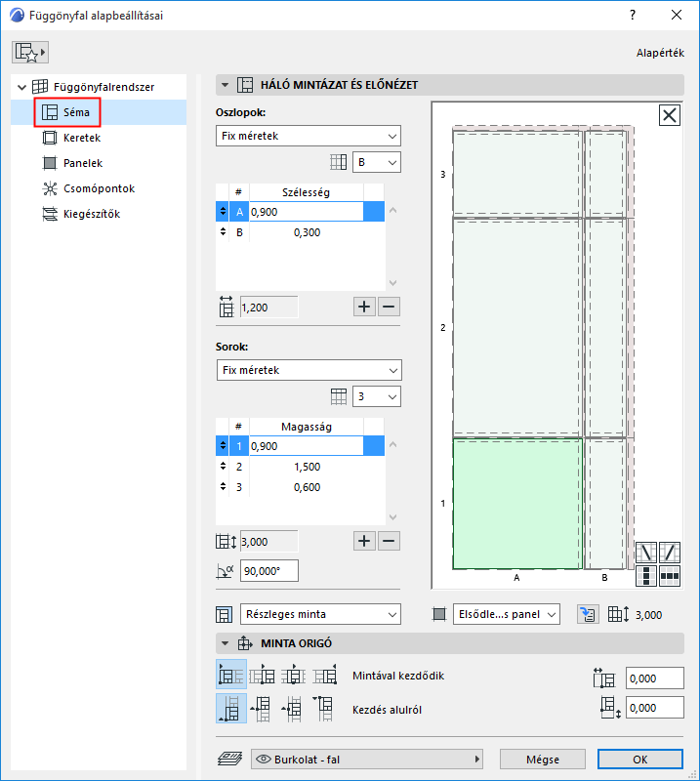The height and width of the screenshot is (781, 700).
Task: Select the vertical panel subdivision icon in preview
Action: [x=646, y=576]
